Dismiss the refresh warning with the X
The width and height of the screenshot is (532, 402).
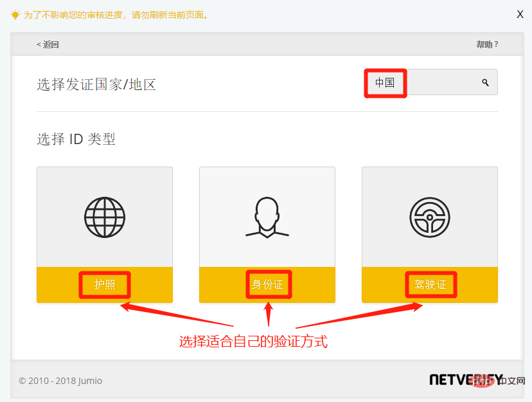[x=520, y=14]
